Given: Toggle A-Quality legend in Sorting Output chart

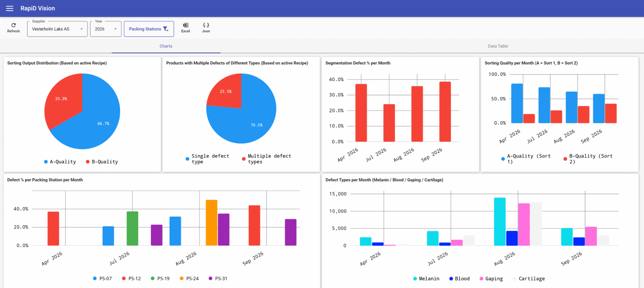Looking at the screenshot, I should point(60,162).
